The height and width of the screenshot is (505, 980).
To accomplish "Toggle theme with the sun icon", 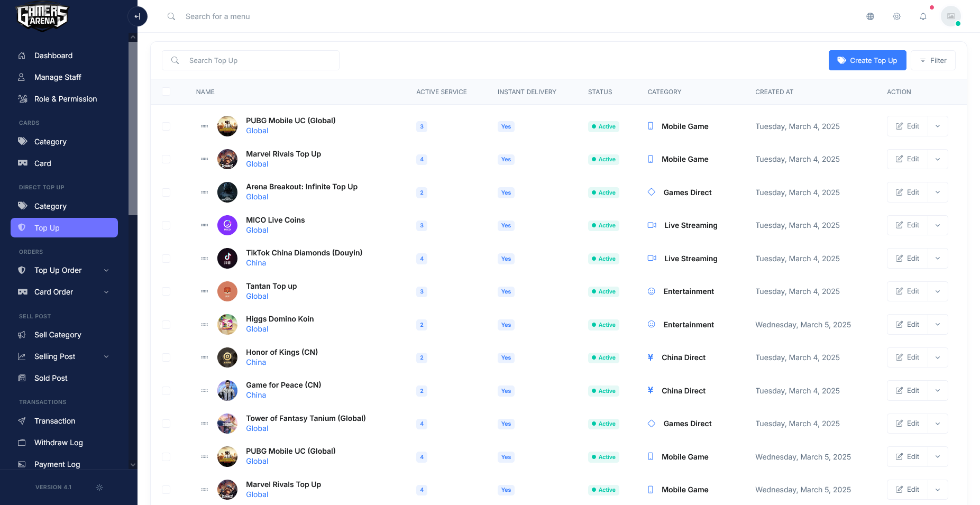I will (99, 488).
